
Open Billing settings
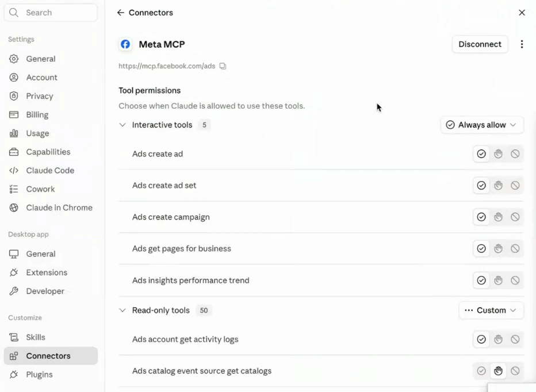coord(51,115)
